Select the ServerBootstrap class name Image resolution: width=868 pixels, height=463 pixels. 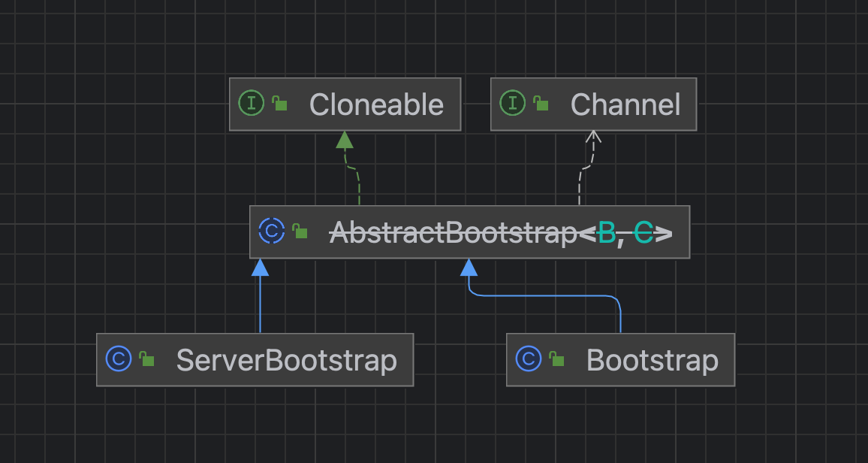(x=286, y=361)
